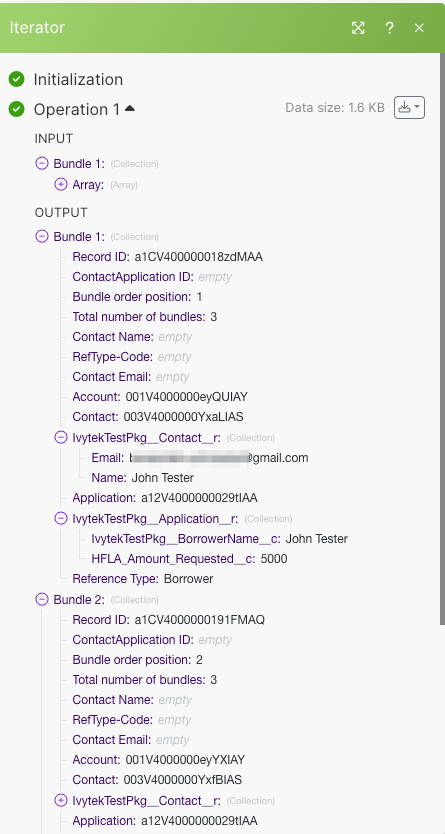Viewport: 445px width, 834px height.
Task: Collapse IvytekTestPkg__Contact__r in Bundle 1
Action: [x=61, y=437]
